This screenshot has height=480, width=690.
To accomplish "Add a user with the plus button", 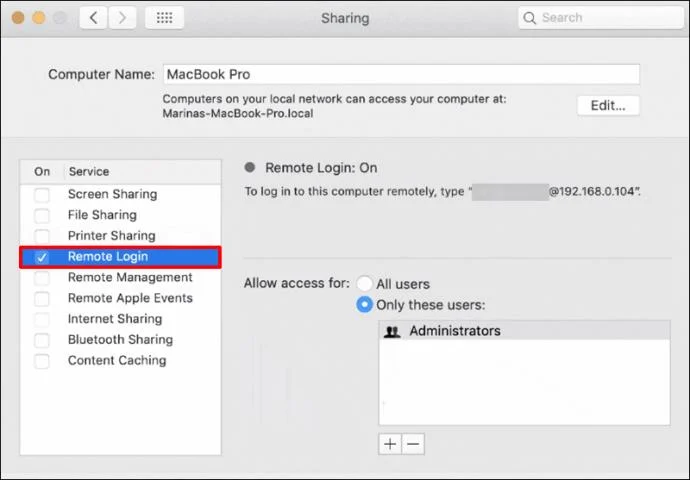I will (x=390, y=444).
